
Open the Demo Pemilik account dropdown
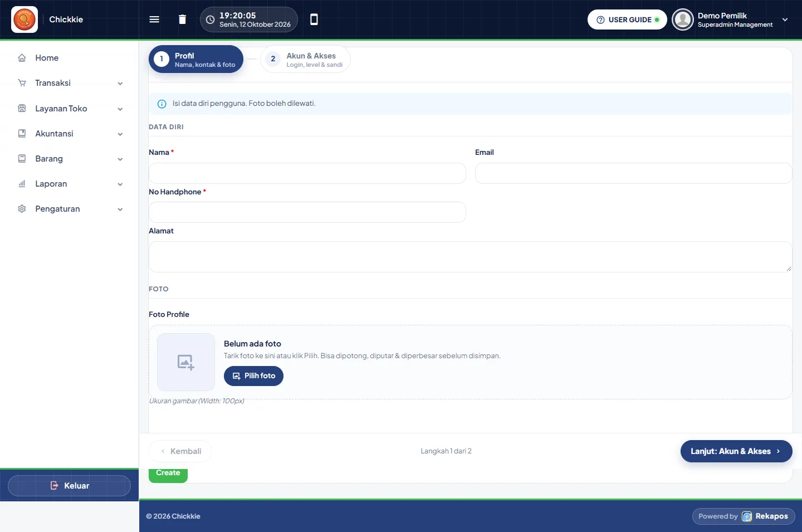pyautogui.click(x=731, y=19)
